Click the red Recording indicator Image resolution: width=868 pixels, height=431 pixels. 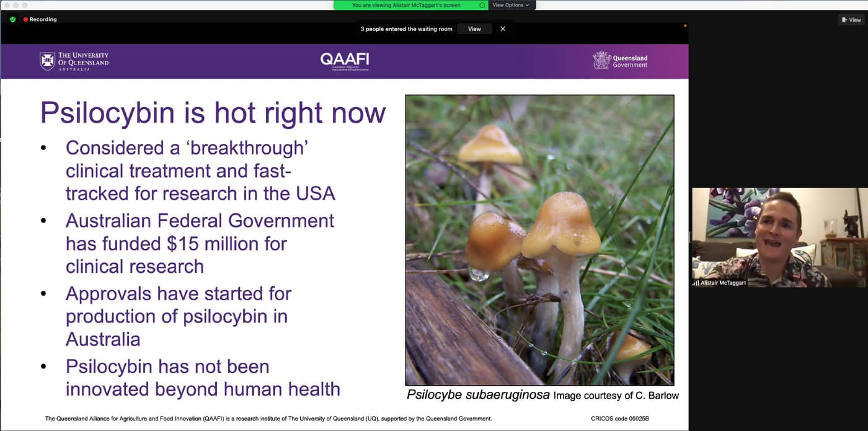click(40, 19)
